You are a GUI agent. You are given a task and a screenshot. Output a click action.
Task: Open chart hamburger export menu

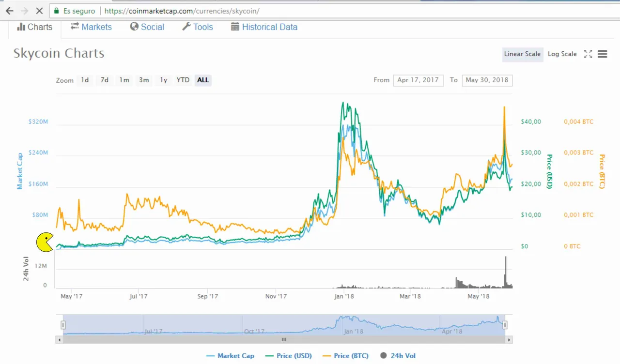(x=603, y=54)
